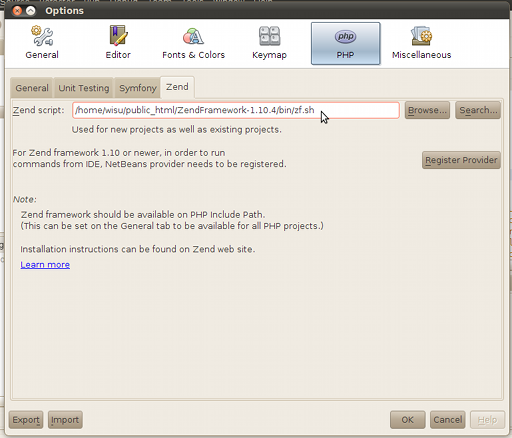The width and height of the screenshot is (512, 438).
Task: Select the Fonts & Colors category
Action: pos(193,43)
